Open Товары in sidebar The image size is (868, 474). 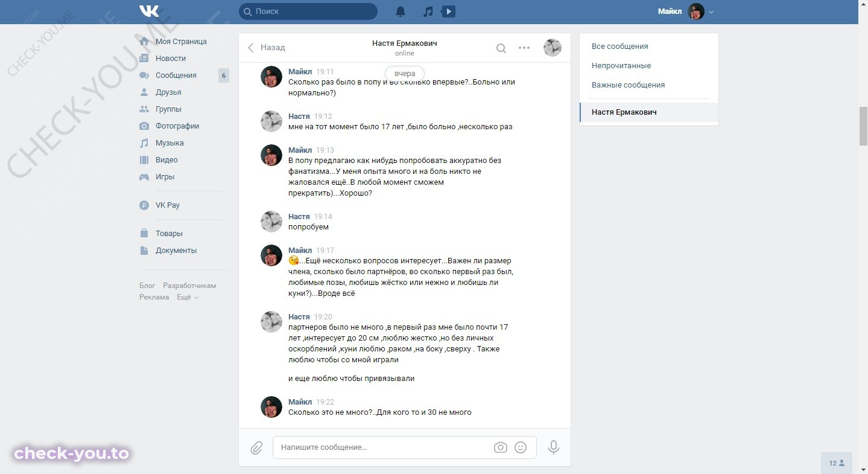click(x=169, y=234)
